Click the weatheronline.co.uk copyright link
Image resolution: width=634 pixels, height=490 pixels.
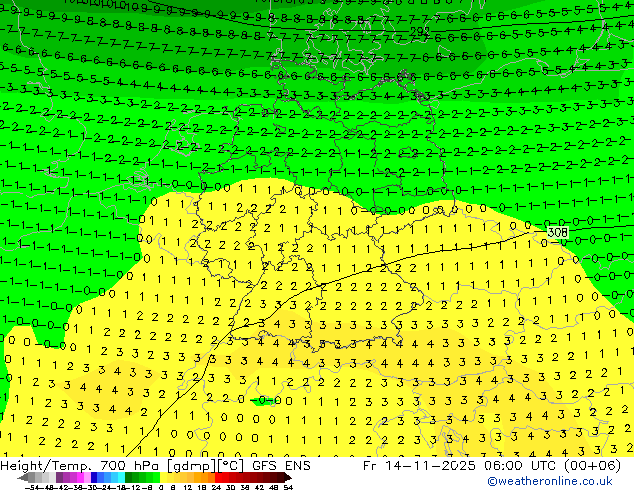[x=550, y=481]
